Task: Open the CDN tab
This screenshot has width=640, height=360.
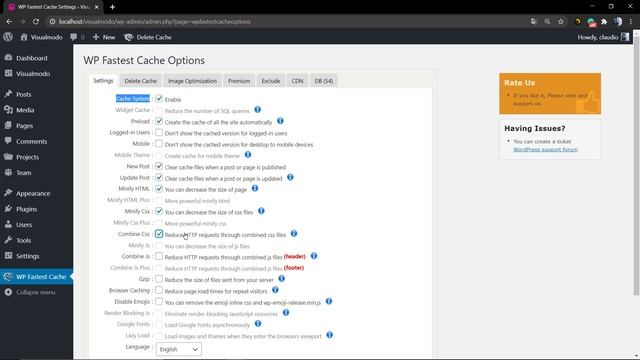Action: click(297, 81)
